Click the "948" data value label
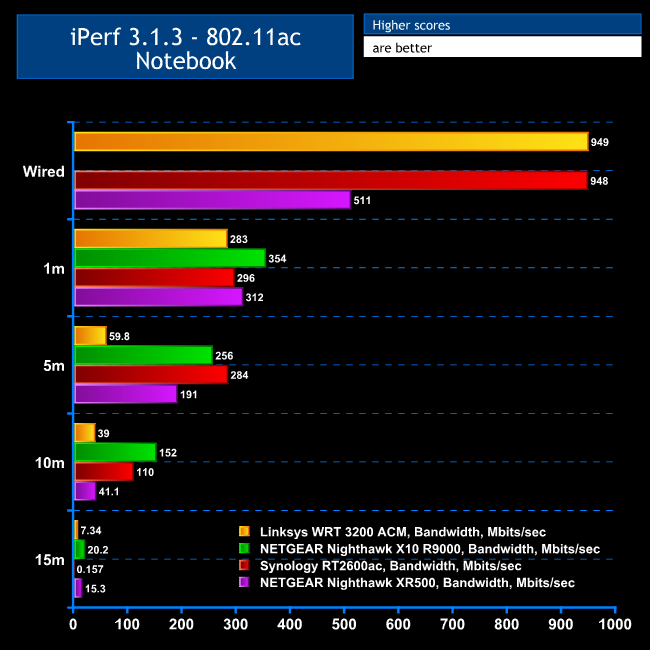The width and height of the screenshot is (650, 650). (599, 181)
